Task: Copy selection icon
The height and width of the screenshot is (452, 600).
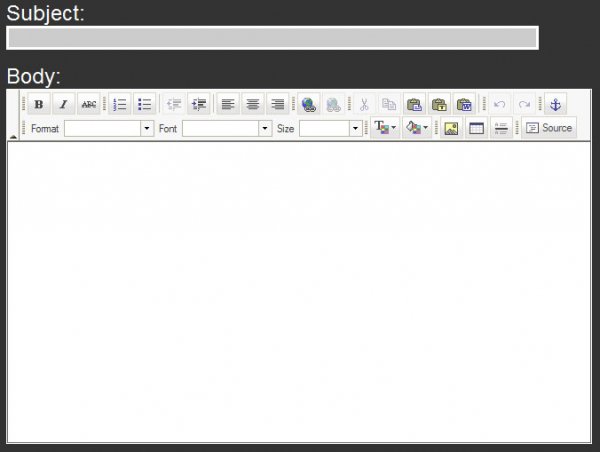Action: pyautogui.click(x=389, y=104)
